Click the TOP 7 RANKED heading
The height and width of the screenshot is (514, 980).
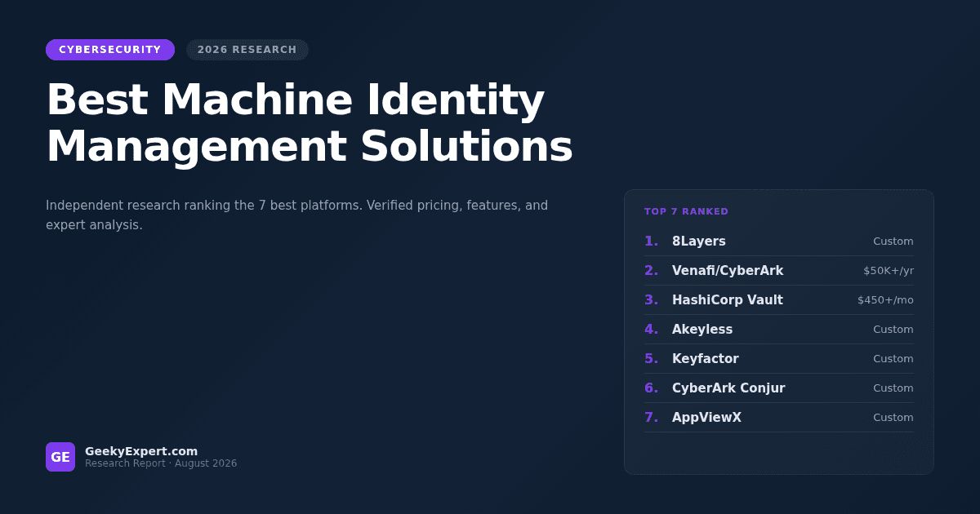tap(686, 211)
